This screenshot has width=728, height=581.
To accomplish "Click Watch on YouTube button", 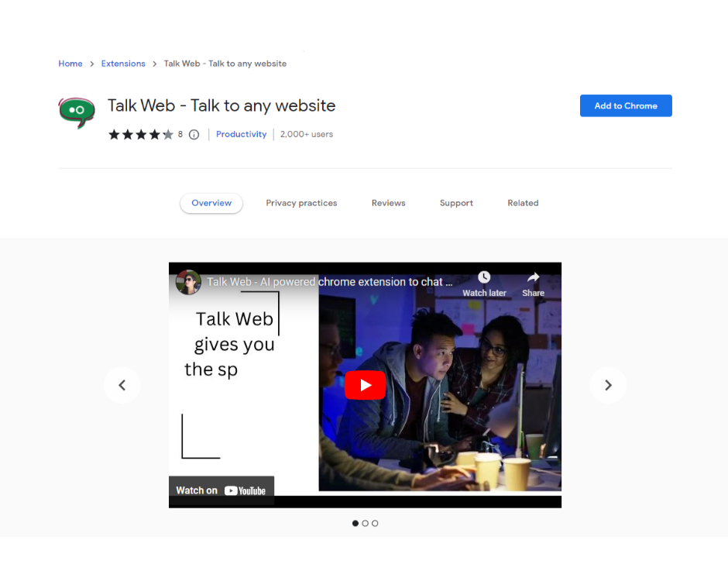I will coord(221,490).
